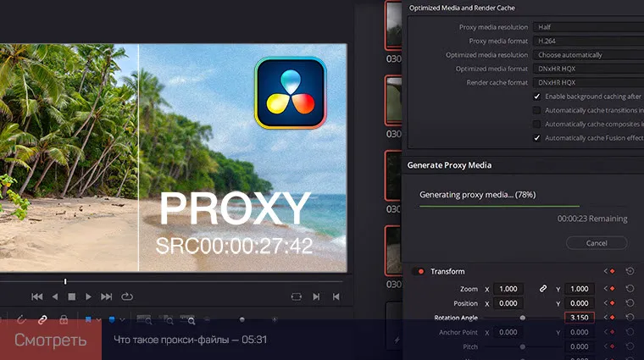Click the red Смотреть button
This screenshot has width=644, height=360.
click(51, 340)
